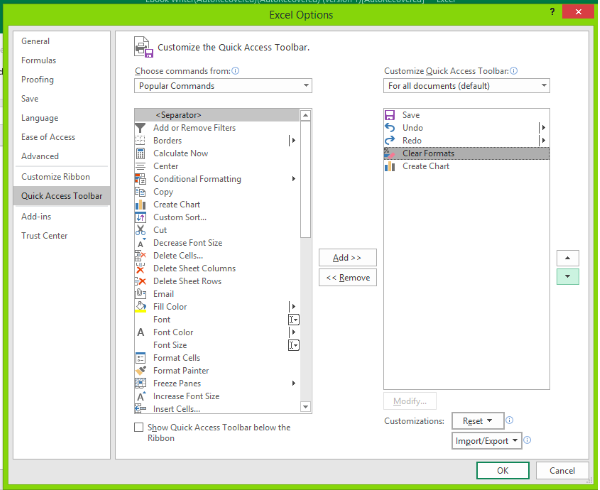
Task: Click the Calculate Now calculator icon
Action: (x=140, y=153)
